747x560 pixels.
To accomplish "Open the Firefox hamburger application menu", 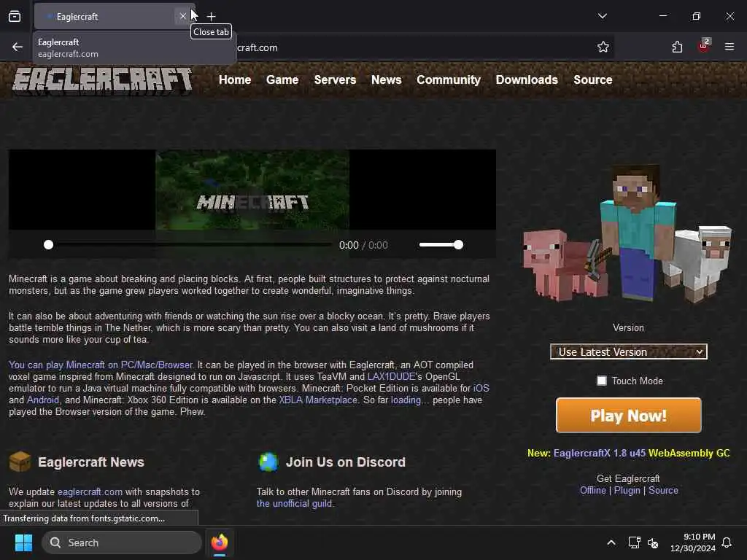I will [x=729, y=47].
